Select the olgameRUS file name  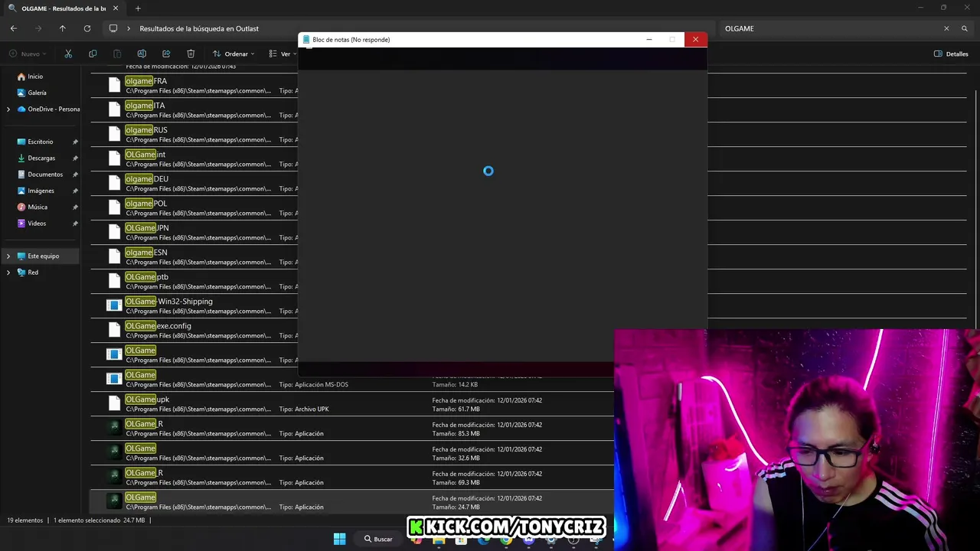146,130
